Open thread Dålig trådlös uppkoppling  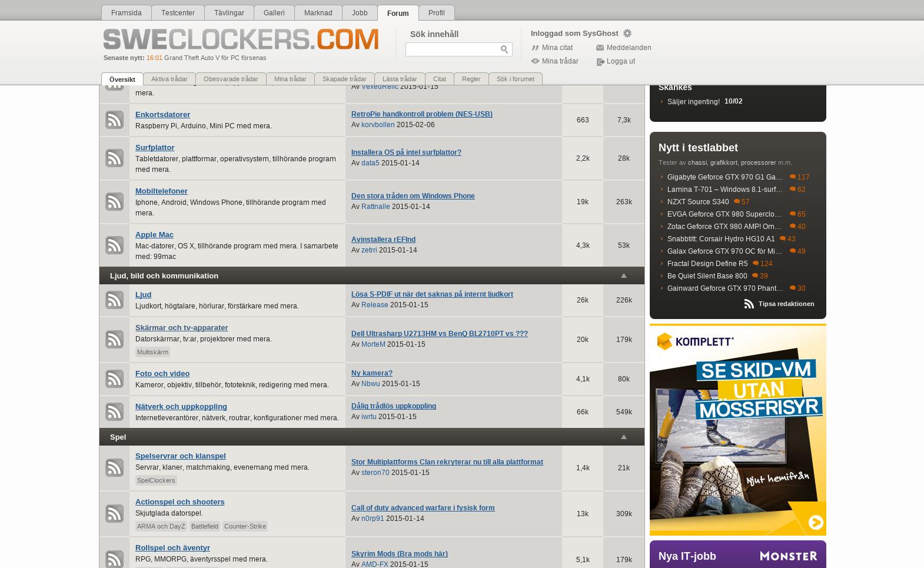click(393, 406)
